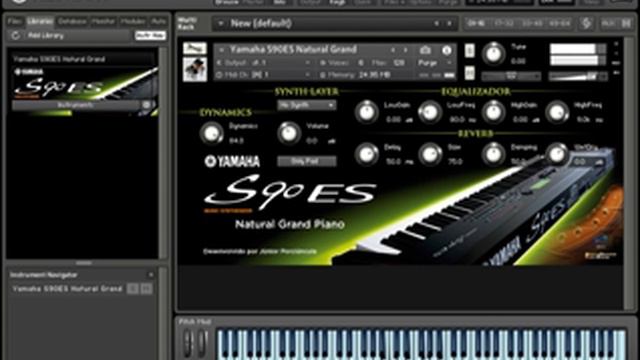
Task: Click the instrument pan slider
Action: [x=511, y=76]
